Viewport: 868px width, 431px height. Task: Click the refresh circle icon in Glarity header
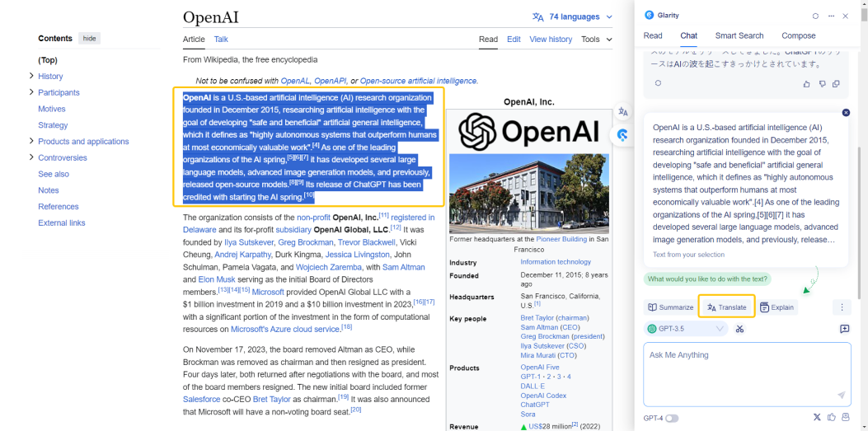coord(815,16)
